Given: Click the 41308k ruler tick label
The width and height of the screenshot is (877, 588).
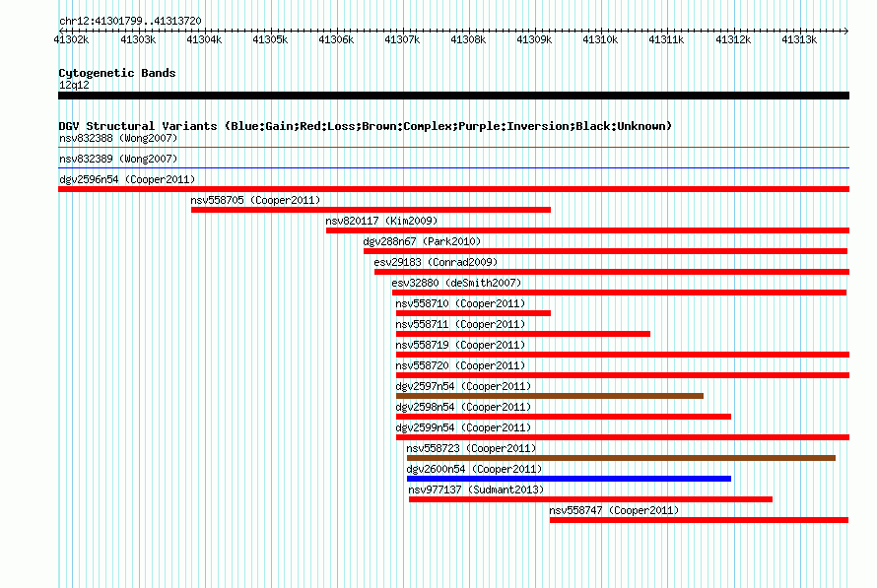Looking at the screenshot, I should coord(468,39).
